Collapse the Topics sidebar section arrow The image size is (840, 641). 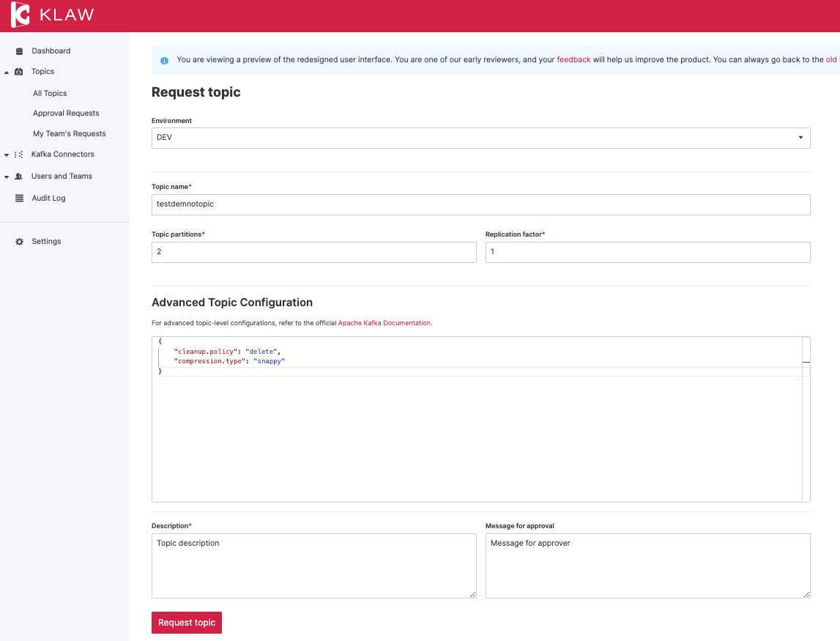pos(7,72)
